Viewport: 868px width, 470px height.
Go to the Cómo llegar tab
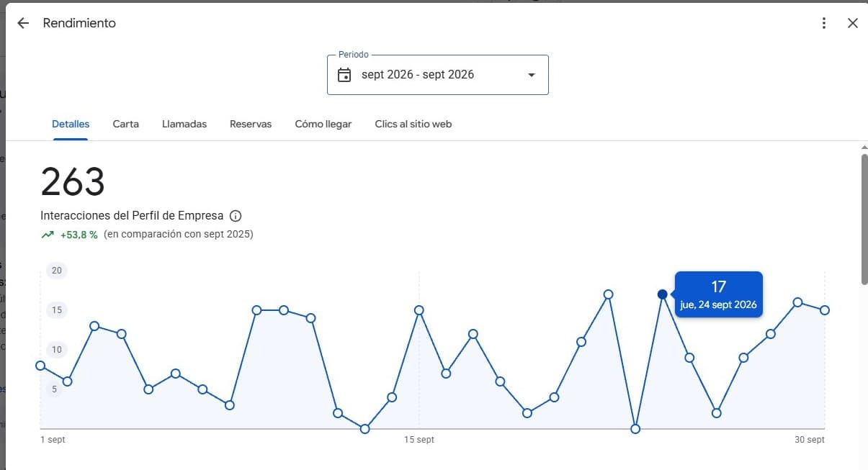click(323, 124)
